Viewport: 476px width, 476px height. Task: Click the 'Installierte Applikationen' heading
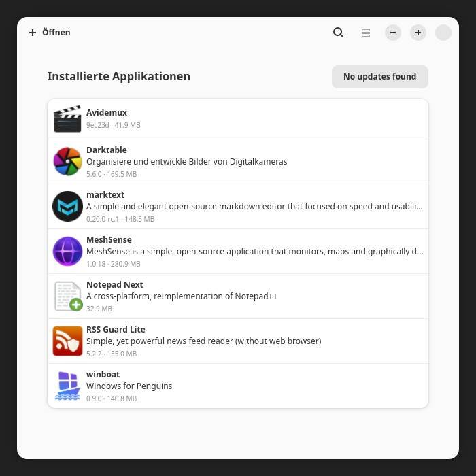119,76
